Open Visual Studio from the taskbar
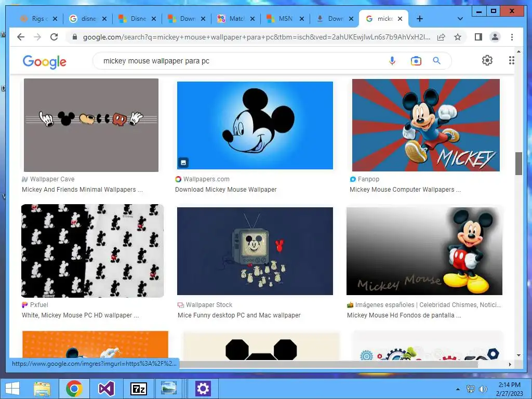This screenshot has width=532, height=399. point(106,389)
